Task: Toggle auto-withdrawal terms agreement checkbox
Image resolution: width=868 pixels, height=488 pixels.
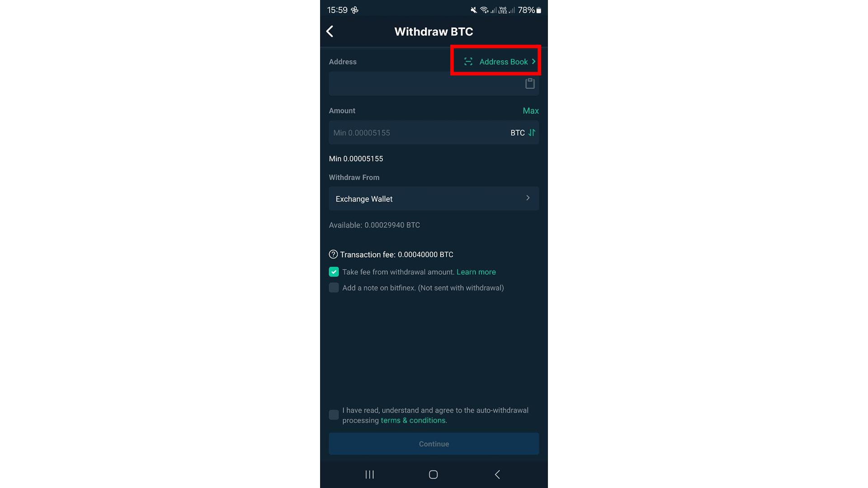Action: [333, 415]
